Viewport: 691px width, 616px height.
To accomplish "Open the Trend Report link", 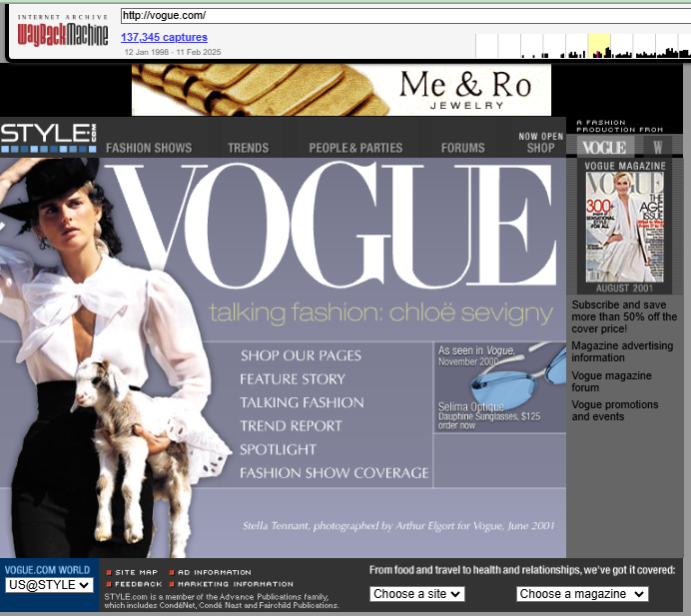I will [291, 425].
